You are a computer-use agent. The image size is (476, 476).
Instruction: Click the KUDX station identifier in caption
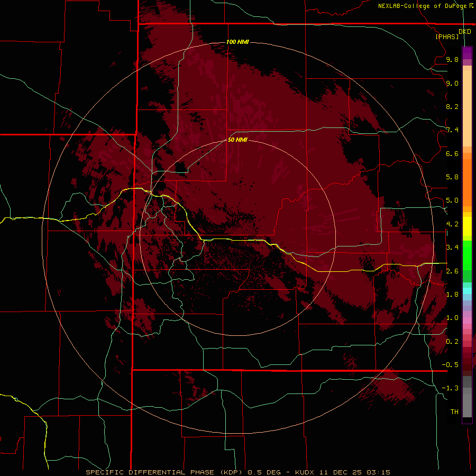[305, 472]
